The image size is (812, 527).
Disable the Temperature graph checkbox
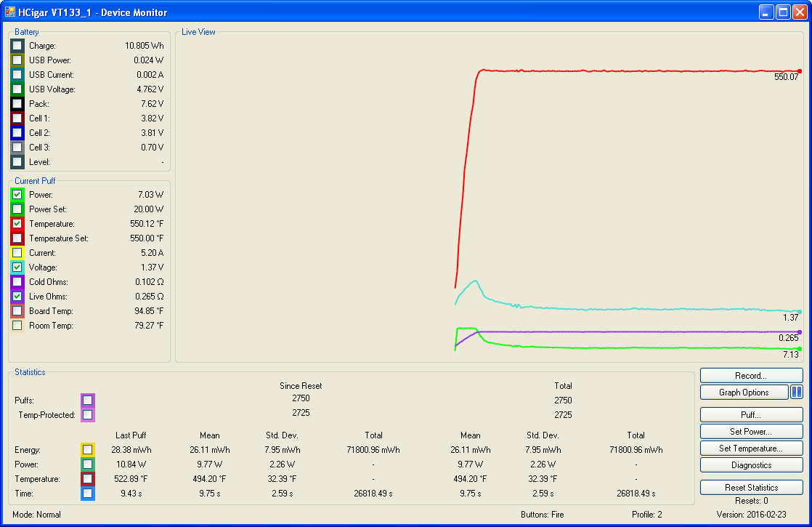click(17, 224)
